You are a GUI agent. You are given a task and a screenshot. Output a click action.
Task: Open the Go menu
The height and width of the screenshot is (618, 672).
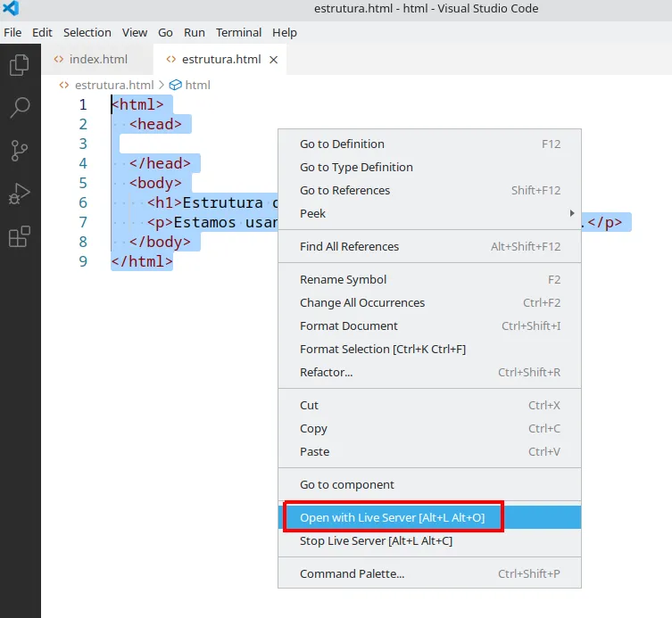click(x=165, y=32)
